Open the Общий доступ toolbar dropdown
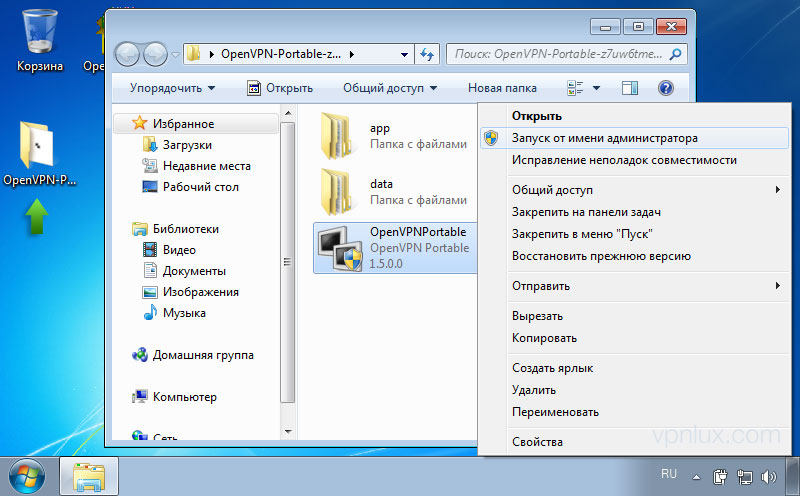Screen dimensions: 800x496 pyautogui.click(x=390, y=88)
